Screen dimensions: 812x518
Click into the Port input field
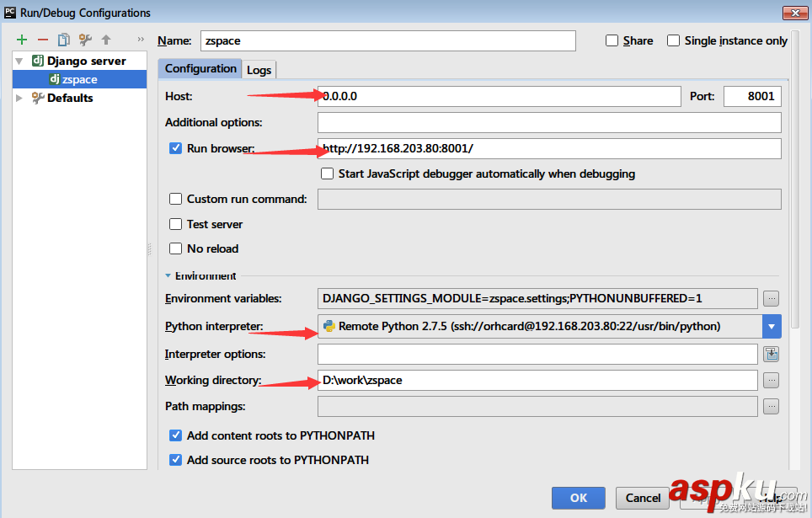coord(752,96)
